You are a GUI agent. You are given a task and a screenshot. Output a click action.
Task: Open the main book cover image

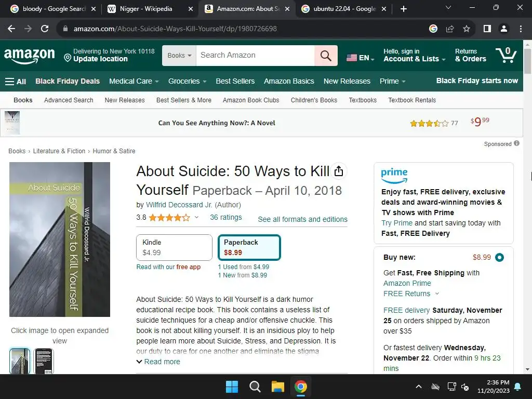(x=60, y=240)
